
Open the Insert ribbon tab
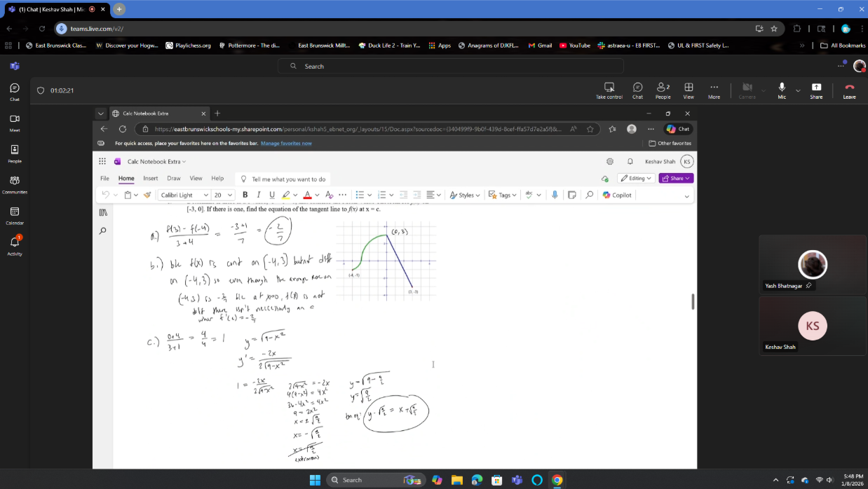[x=150, y=178]
